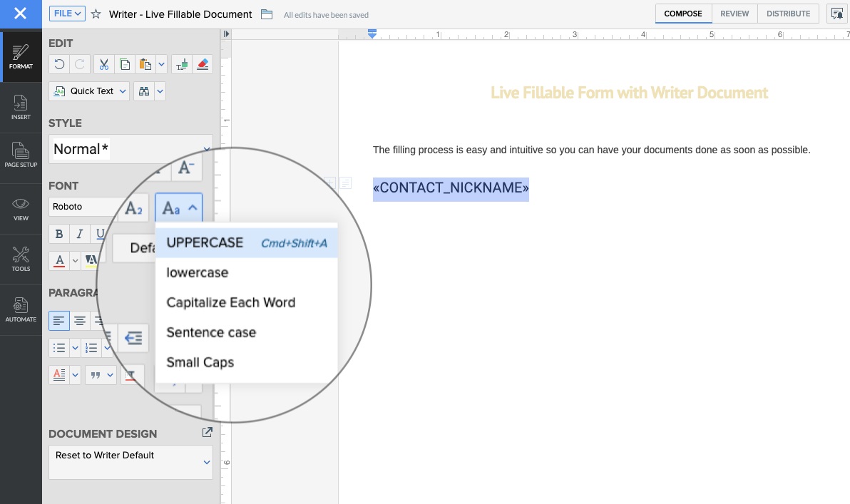This screenshot has height=504, width=850.
Task: Open the Quick Text dropdown
Action: click(90, 91)
